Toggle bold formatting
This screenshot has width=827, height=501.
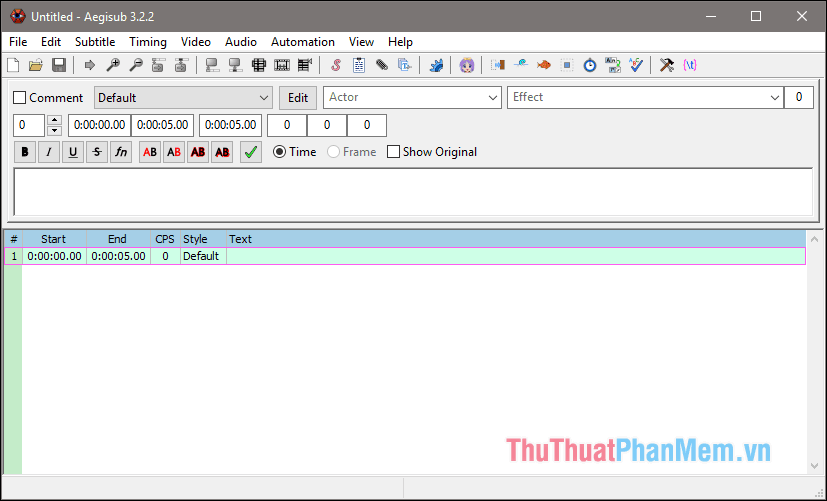[x=25, y=152]
